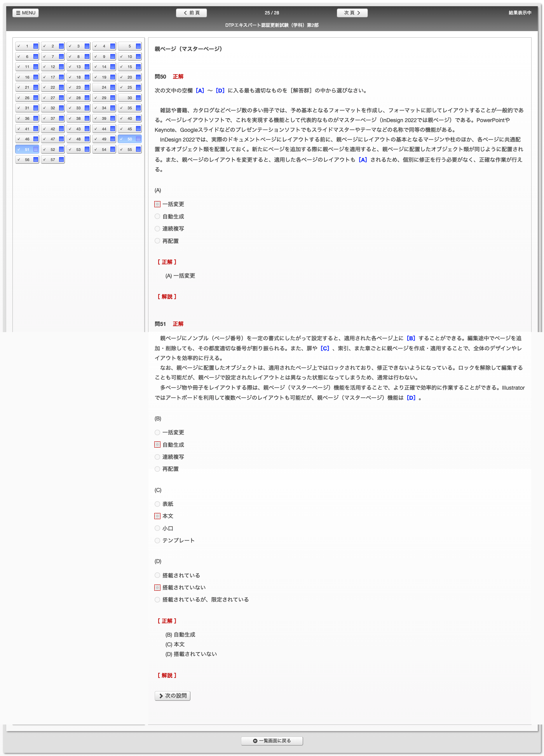Expand the 解説 section under question 50
Screen dimensions: 544x756
coord(167,297)
